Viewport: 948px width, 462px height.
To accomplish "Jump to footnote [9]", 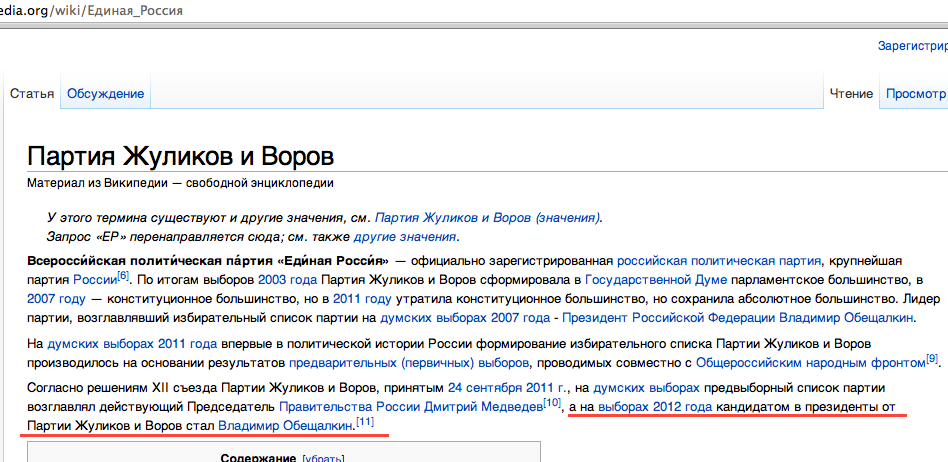I will pyautogui.click(x=932, y=359).
